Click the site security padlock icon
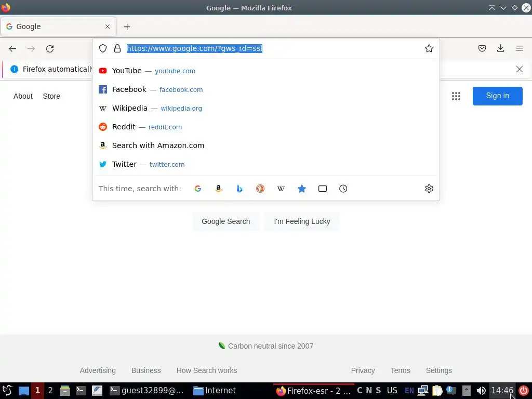The width and height of the screenshot is (532, 399). click(117, 48)
